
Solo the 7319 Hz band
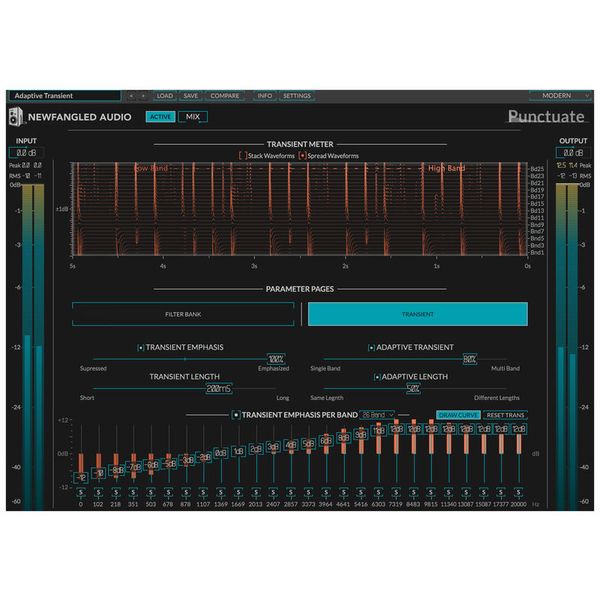coord(396,492)
